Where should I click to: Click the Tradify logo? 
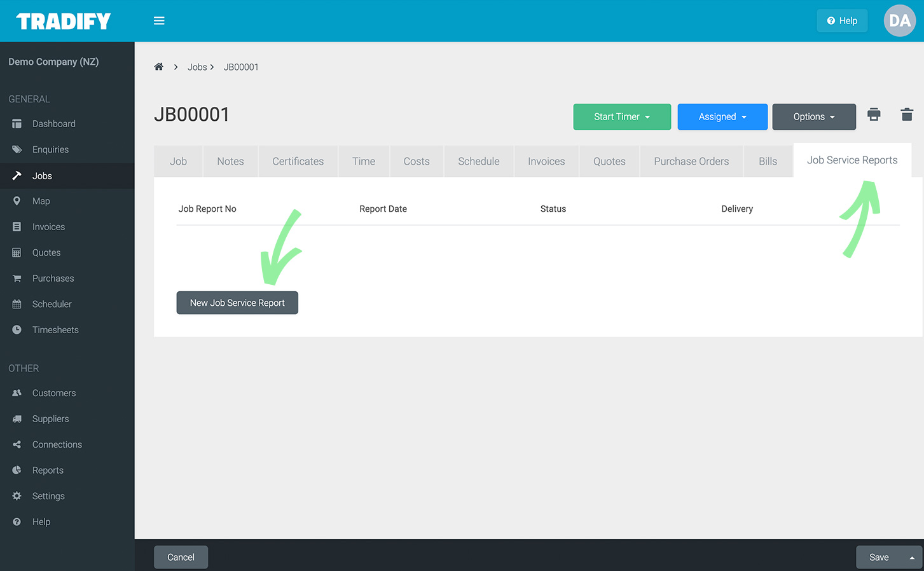(x=64, y=21)
